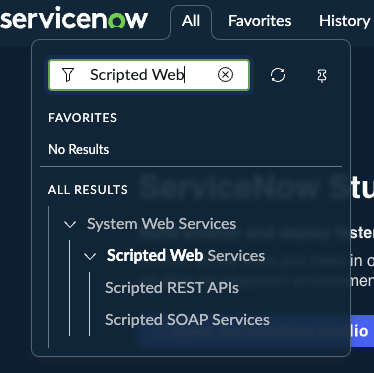Click the filter funnel icon
374x373 pixels.
68,75
